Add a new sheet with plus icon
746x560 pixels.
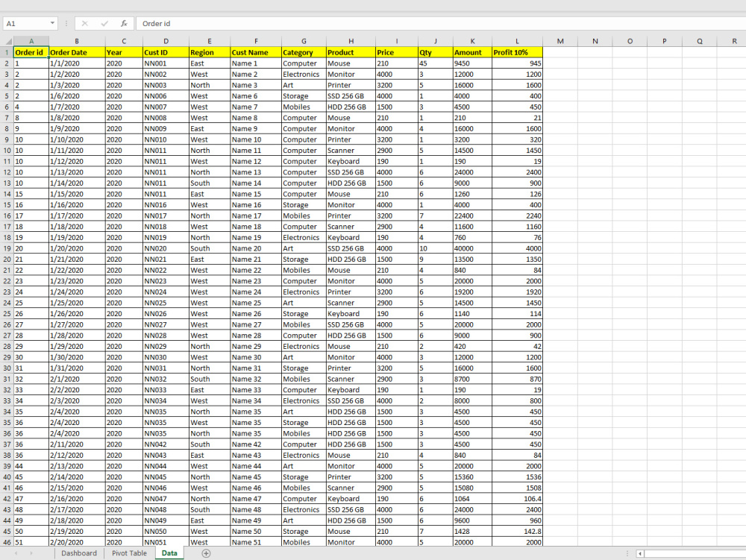(x=206, y=553)
